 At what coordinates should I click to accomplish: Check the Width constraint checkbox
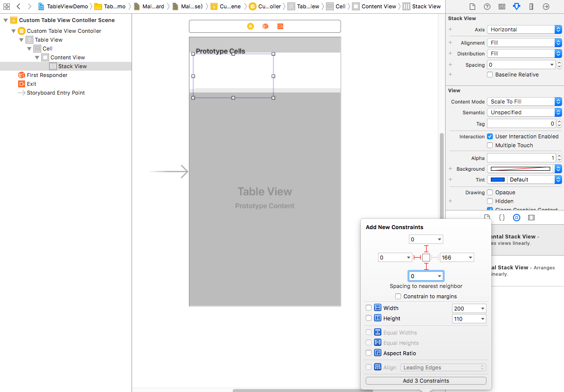click(369, 308)
